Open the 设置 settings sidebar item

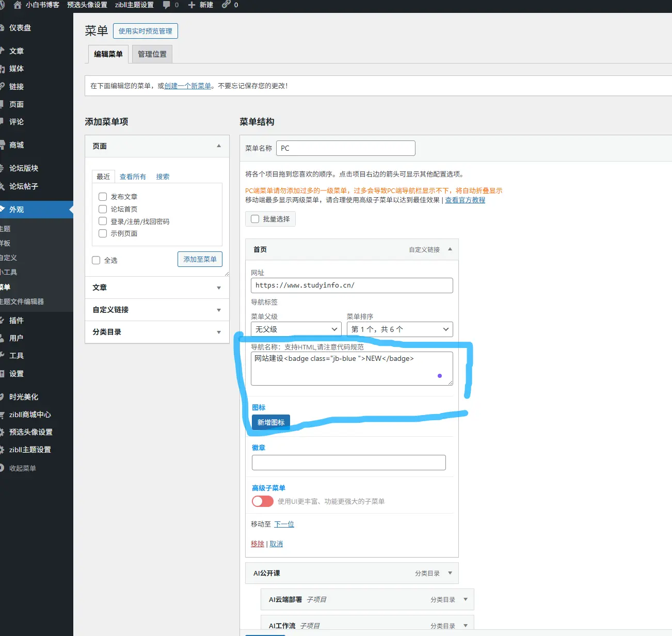(17, 374)
